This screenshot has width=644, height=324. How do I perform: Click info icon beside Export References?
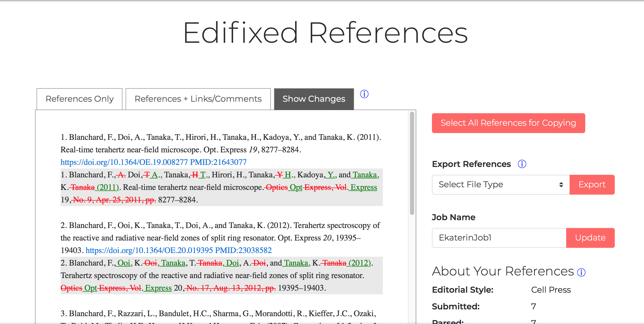pos(522,164)
